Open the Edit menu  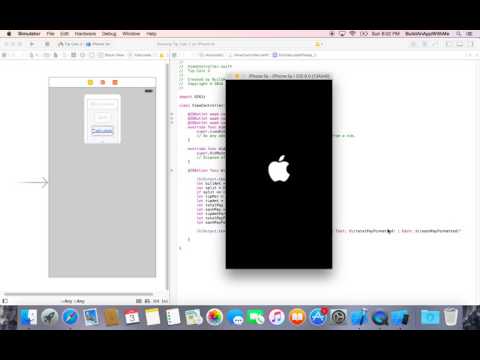[64, 34]
